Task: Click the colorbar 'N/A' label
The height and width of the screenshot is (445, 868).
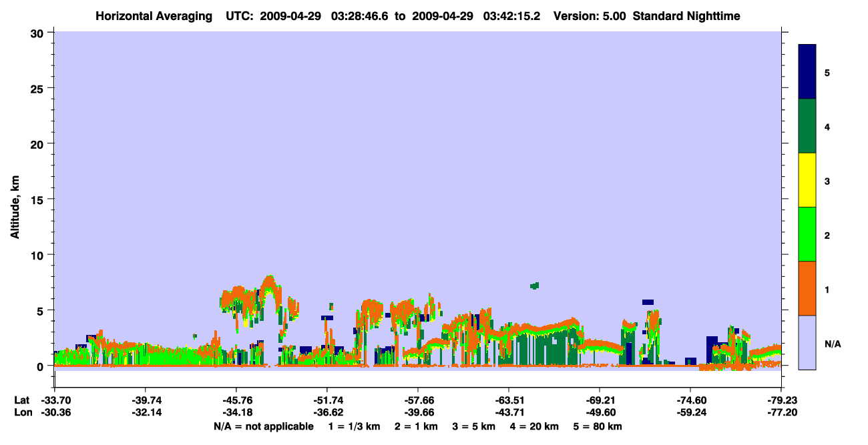Action: 833,344
